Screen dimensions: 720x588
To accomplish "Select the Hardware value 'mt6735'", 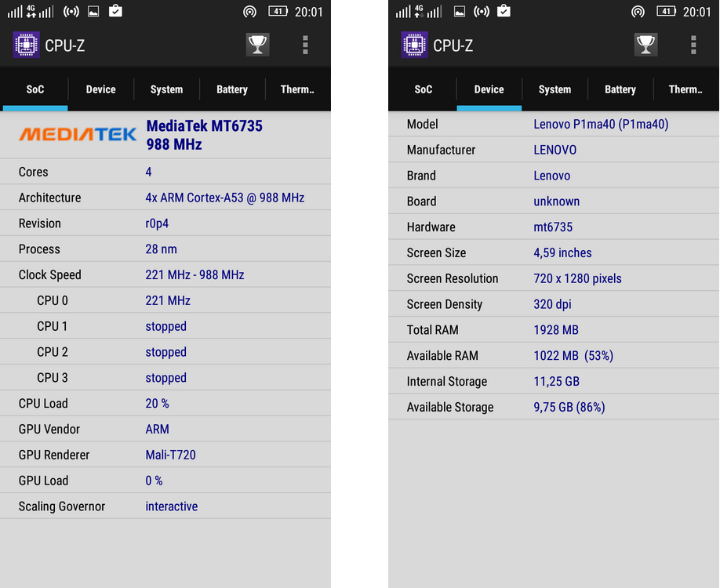I will [553, 227].
